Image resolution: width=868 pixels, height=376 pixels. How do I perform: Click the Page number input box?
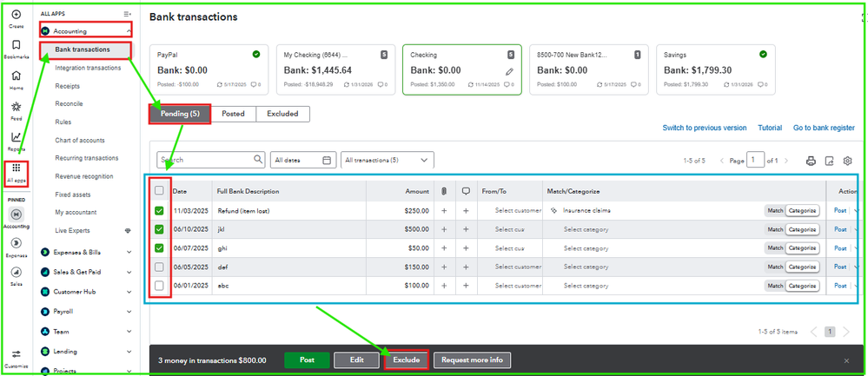[x=755, y=161]
